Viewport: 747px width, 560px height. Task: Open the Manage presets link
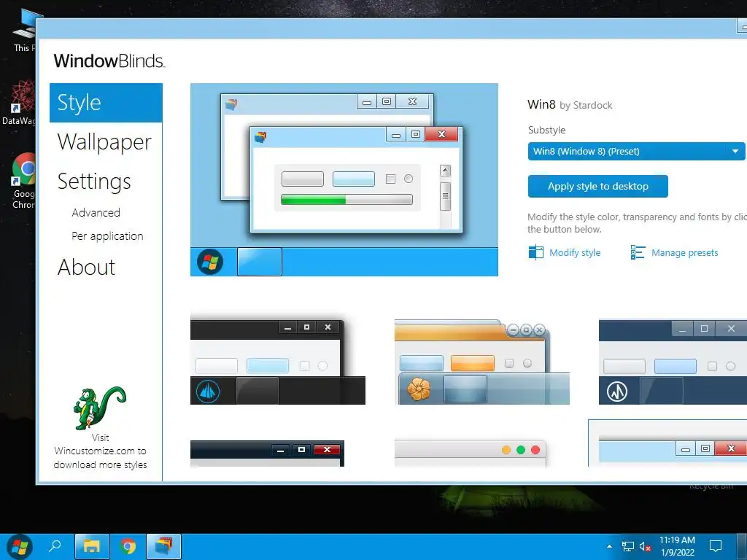[684, 252]
